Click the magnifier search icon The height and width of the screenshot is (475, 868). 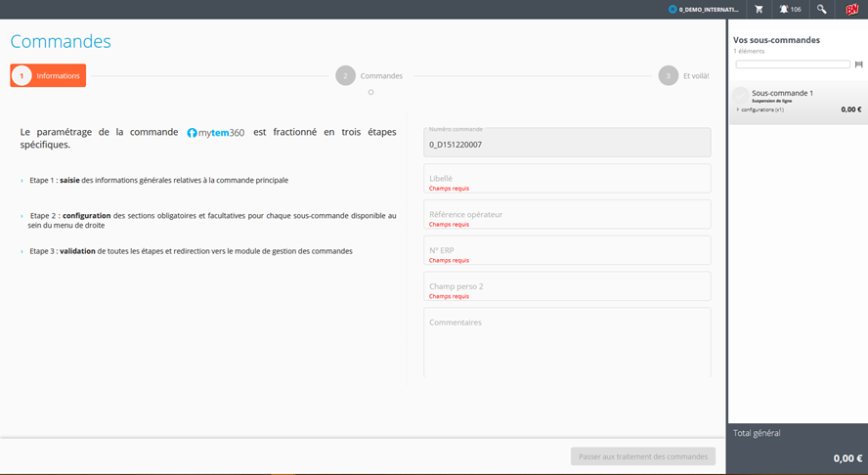tap(821, 10)
